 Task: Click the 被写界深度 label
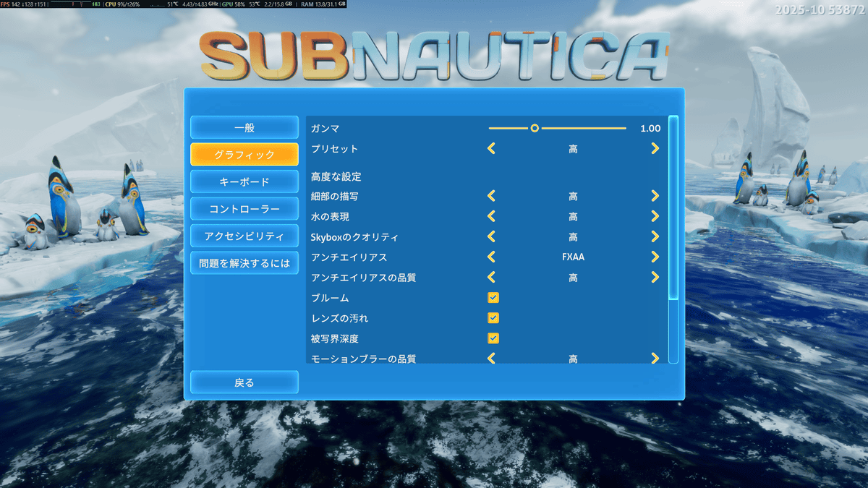pos(334,338)
